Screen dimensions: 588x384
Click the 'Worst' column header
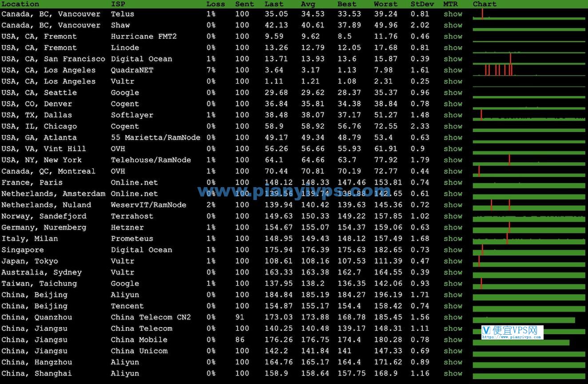[385, 4]
